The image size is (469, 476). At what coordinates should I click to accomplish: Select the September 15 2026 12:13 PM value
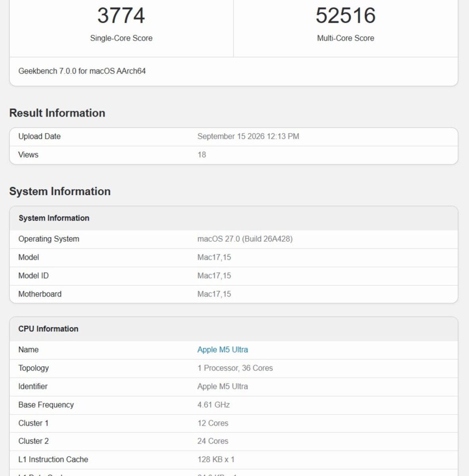(248, 136)
